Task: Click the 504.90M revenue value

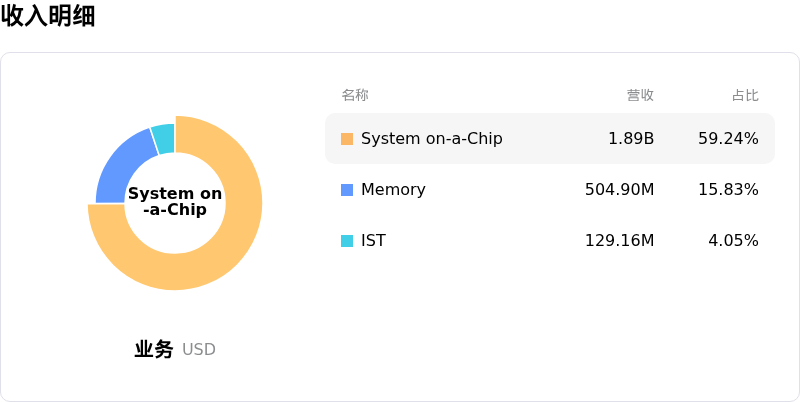Action: click(x=619, y=190)
